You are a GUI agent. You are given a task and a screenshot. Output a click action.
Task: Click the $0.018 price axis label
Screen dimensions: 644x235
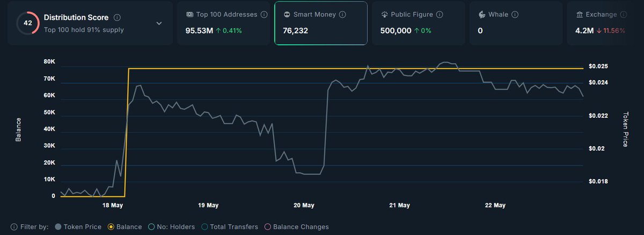tap(598, 182)
